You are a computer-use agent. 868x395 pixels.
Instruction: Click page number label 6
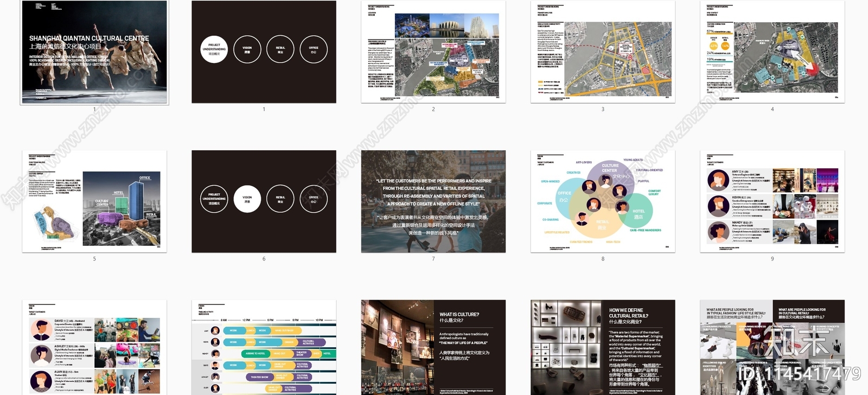coord(264,259)
